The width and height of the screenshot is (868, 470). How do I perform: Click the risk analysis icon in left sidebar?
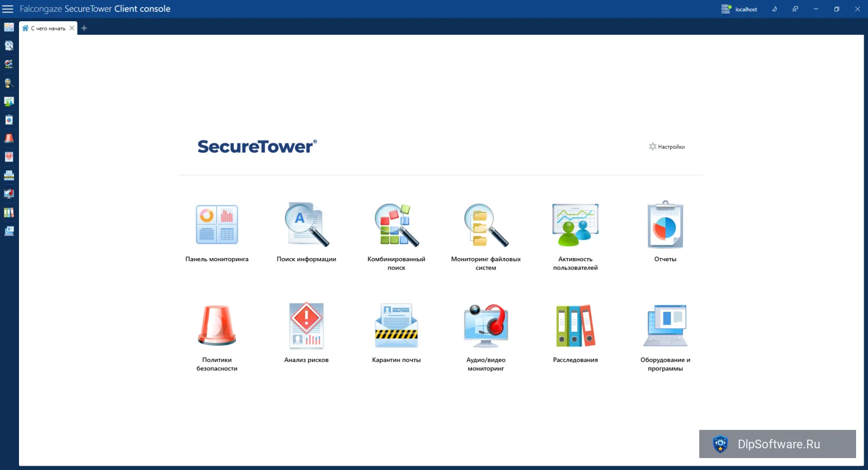9,157
